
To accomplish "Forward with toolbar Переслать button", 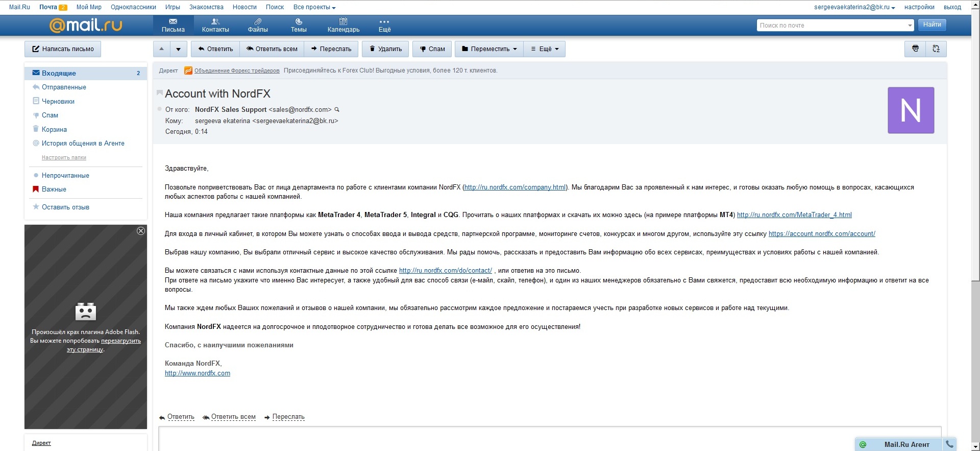I will (331, 49).
